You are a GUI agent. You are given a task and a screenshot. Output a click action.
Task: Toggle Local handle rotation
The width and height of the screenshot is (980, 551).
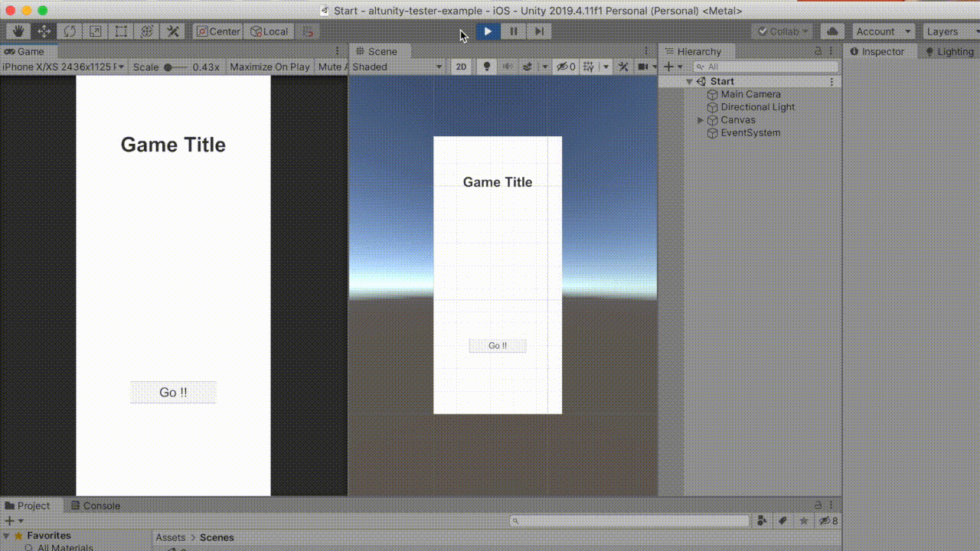[x=268, y=31]
